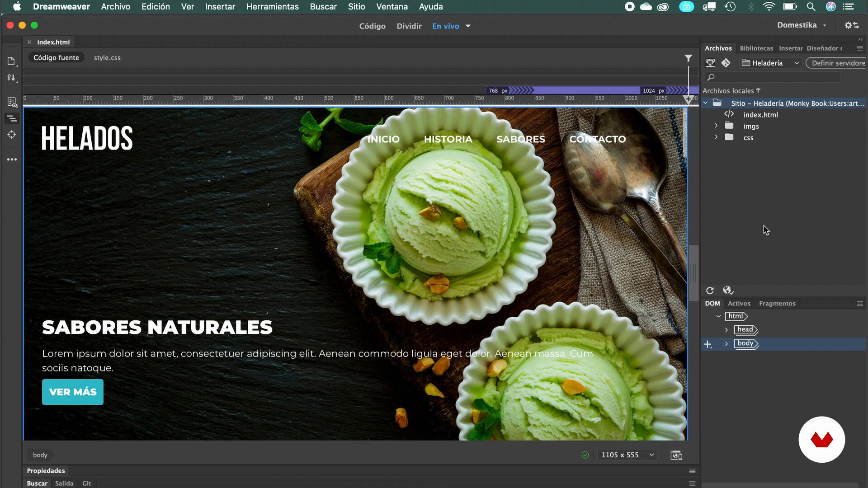Click the green status indicator in status bar
Image resolution: width=868 pixels, height=488 pixels.
click(x=585, y=455)
